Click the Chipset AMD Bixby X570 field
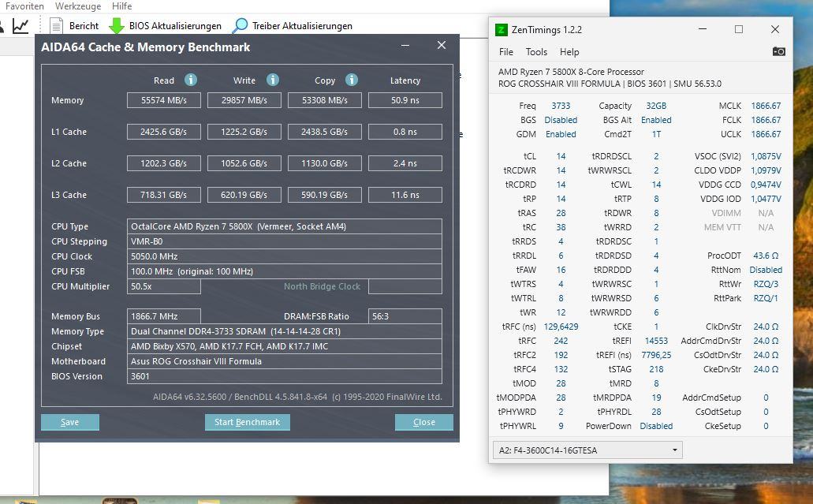Viewport: 813px width, 504px height. pos(284,346)
